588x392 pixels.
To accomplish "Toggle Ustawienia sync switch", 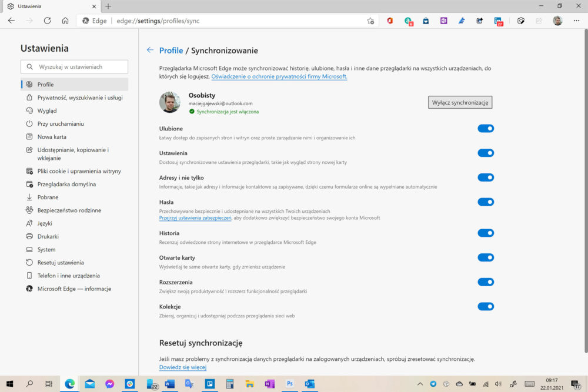I will pyautogui.click(x=486, y=153).
